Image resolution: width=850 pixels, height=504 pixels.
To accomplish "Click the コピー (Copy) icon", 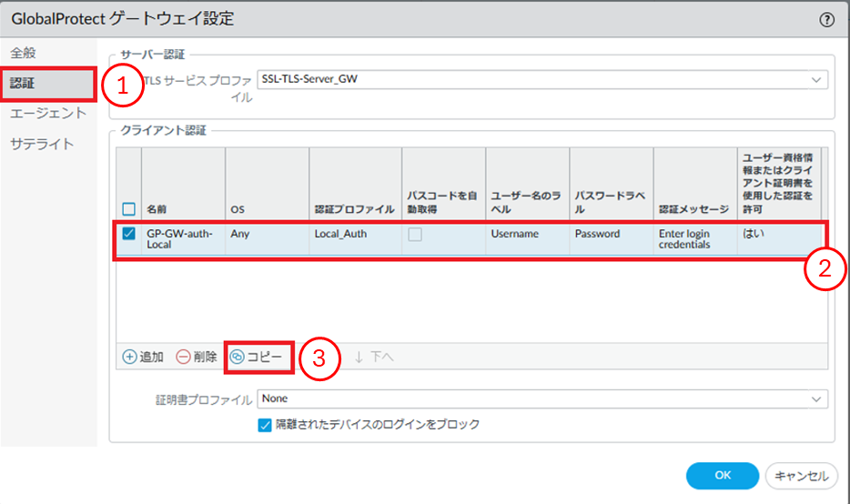I will pos(238,357).
